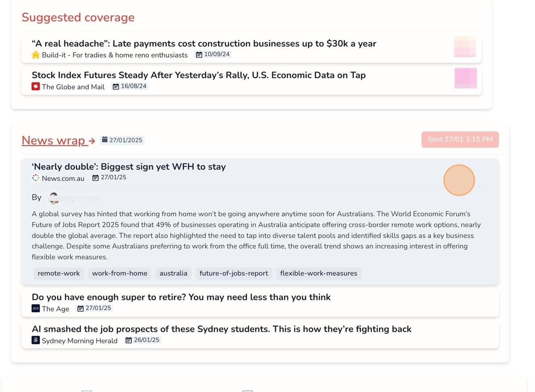Select the future-of-jobs-report tag
This screenshot has width=535, height=392.
click(234, 273)
